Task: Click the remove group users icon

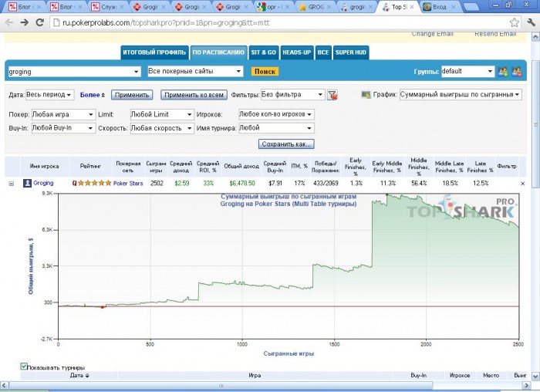Action: point(517,72)
